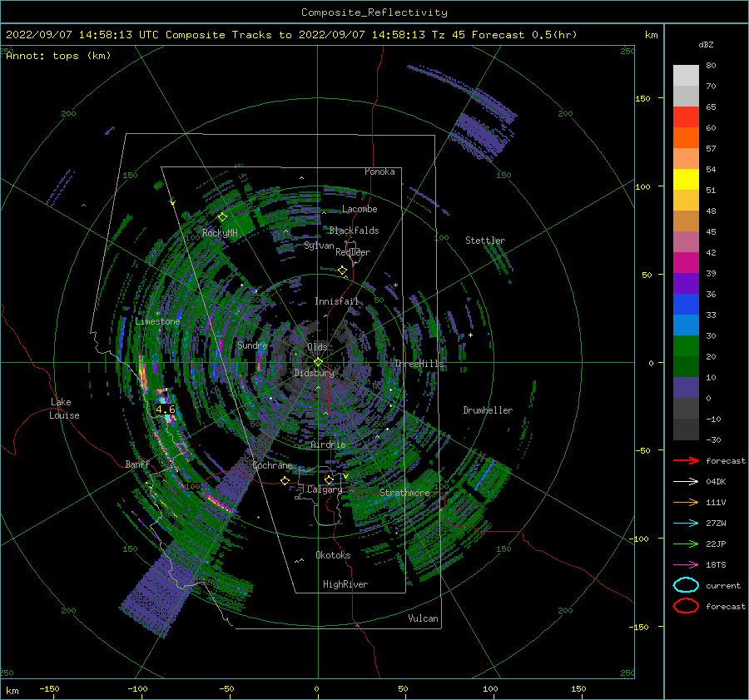Click the Airdrie city label

click(328, 444)
